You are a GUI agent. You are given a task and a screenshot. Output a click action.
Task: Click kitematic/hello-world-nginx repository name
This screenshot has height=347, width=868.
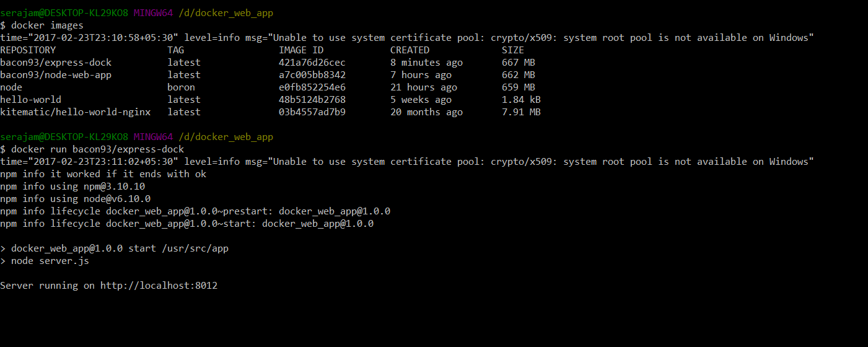click(x=75, y=112)
